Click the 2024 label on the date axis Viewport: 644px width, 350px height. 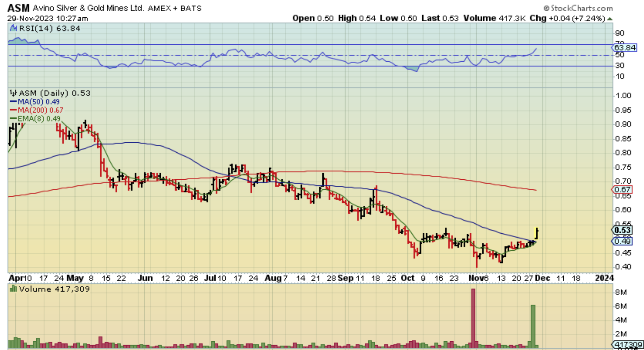[604, 278]
